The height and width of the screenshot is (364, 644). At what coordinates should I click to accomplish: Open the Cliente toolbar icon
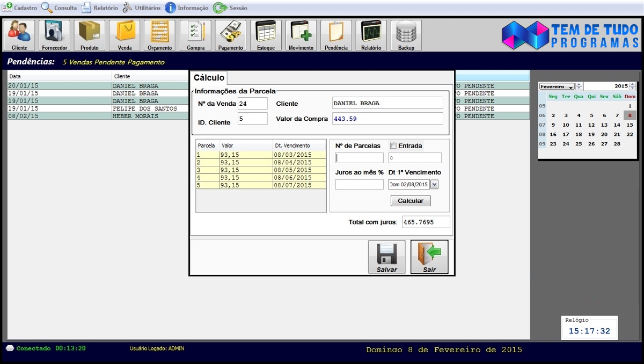pyautogui.click(x=19, y=35)
